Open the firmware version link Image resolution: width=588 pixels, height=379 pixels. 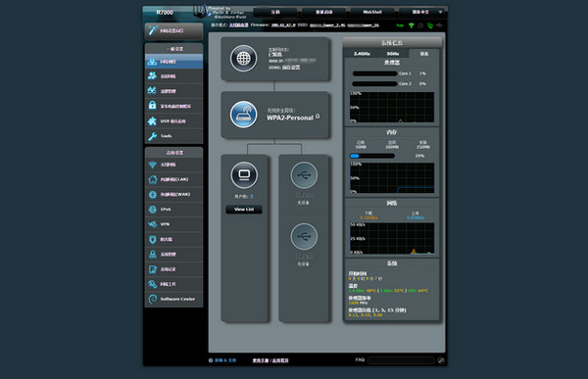[x=283, y=25]
